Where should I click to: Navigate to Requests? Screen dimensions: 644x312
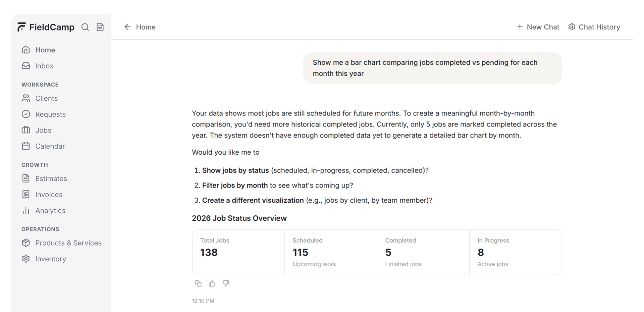pos(50,114)
